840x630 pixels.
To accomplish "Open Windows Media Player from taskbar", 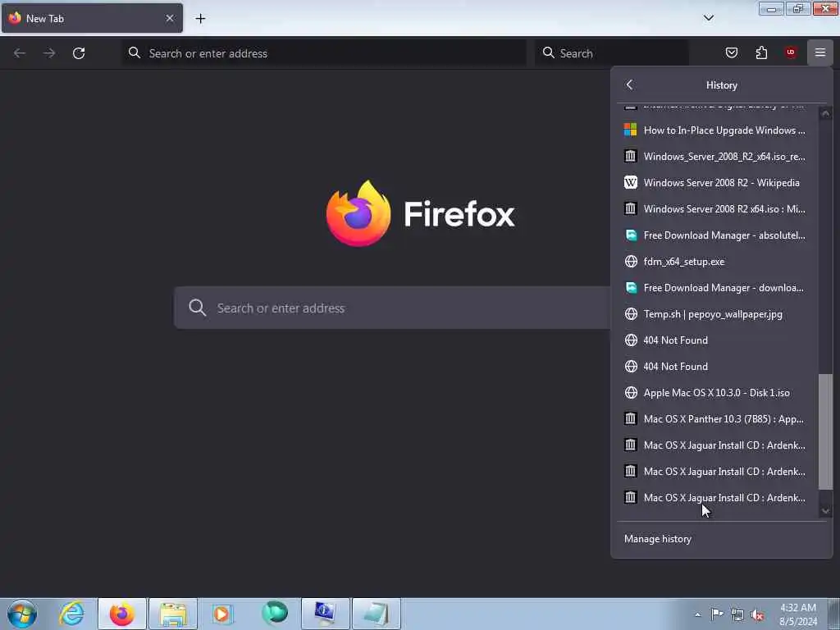I will coord(222,614).
